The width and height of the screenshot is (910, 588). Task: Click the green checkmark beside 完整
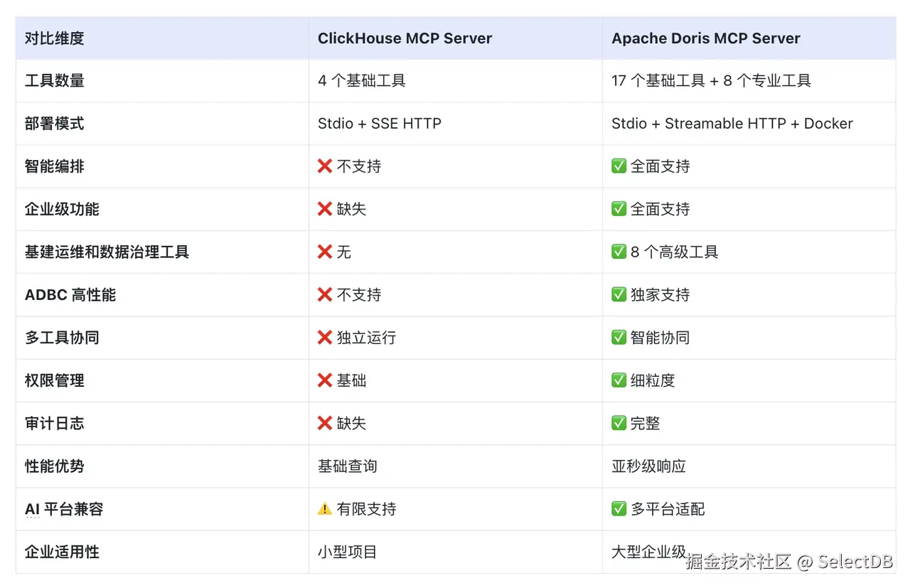click(619, 423)
